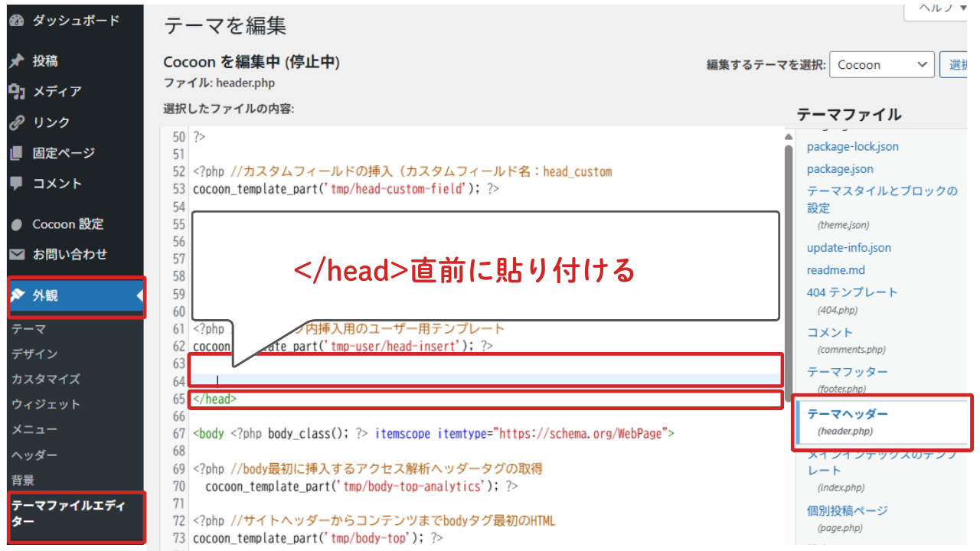The image size is (980, 551).
Task: Click the 'ファイル: header.php' label
Action: 219,83
